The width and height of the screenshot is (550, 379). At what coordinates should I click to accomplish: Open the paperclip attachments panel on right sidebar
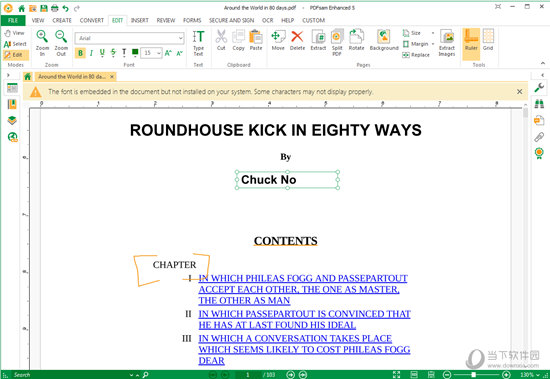pos(539,137)
